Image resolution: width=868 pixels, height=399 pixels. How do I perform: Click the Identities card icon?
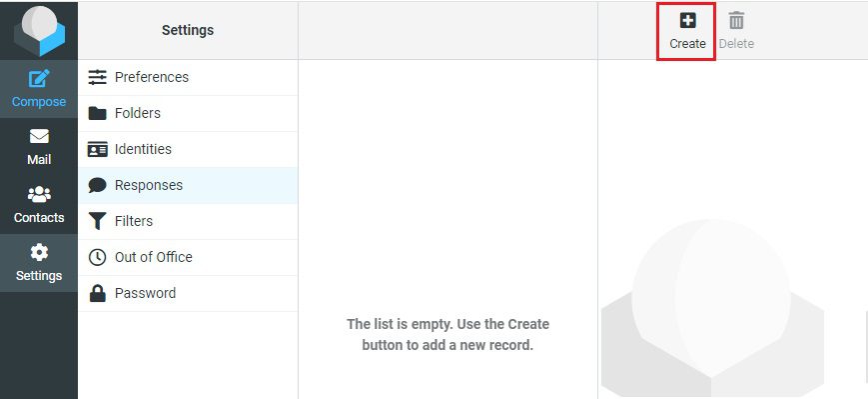(98, 149)
